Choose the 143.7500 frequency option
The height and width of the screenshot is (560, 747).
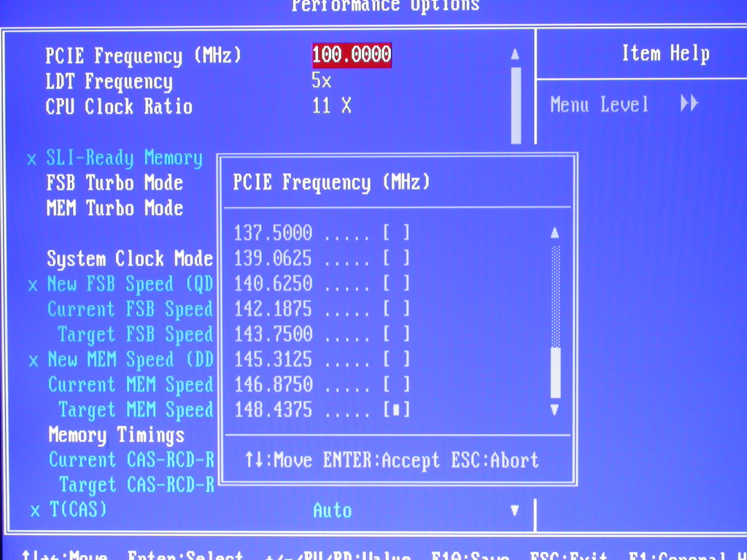(x=322, y=334)
